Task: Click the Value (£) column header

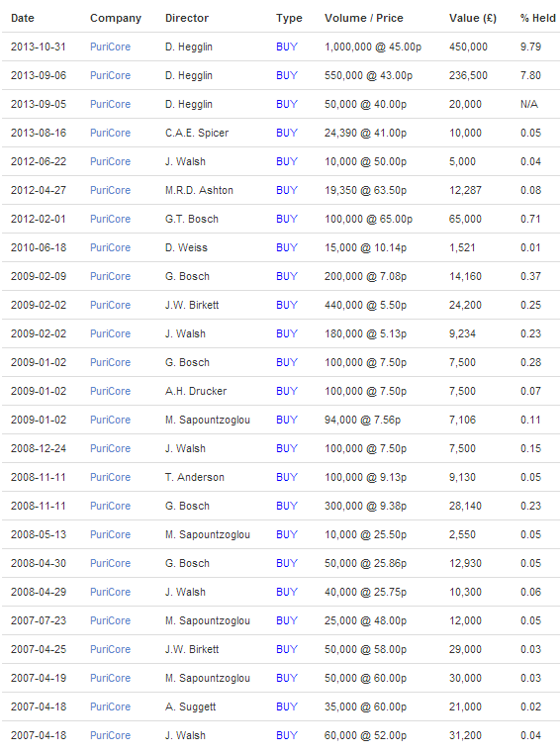Action: pyautogui.click(x=473, y=18)
